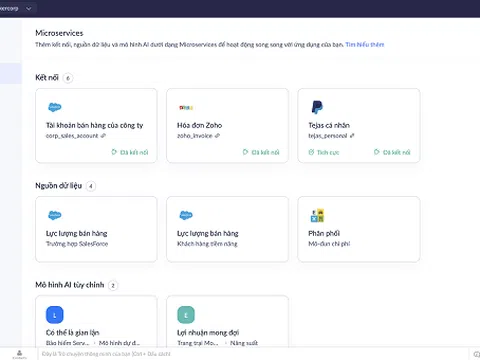This screenshot has height=360, width=480.
Task: Open the 'Hóa đơn Zoho' connection card
Action: [228, 126]
